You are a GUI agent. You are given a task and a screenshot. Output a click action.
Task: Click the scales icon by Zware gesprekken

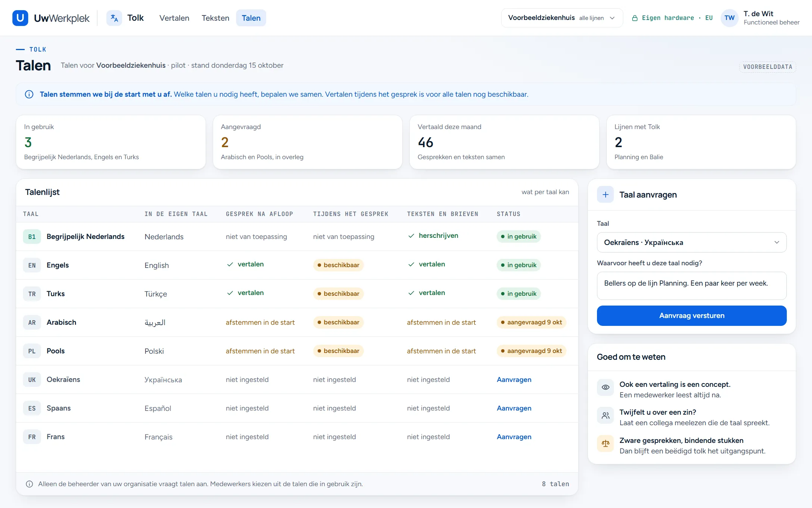pyautogui.click(x=605, y=443)
